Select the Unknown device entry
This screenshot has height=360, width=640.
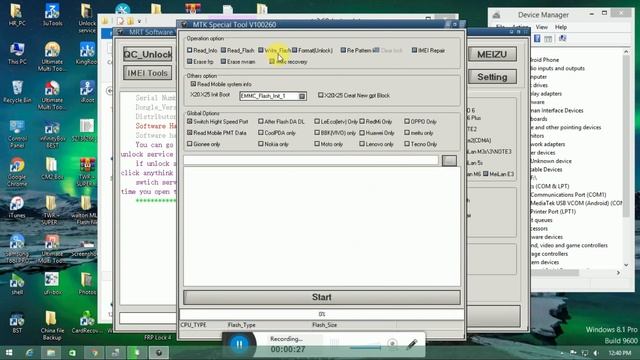click(551, 161)
